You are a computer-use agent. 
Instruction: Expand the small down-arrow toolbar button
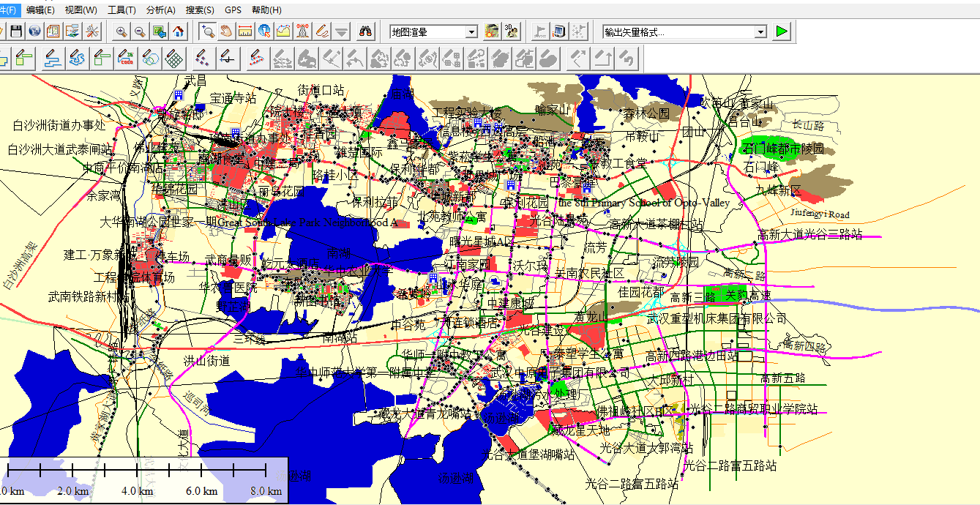341,31
